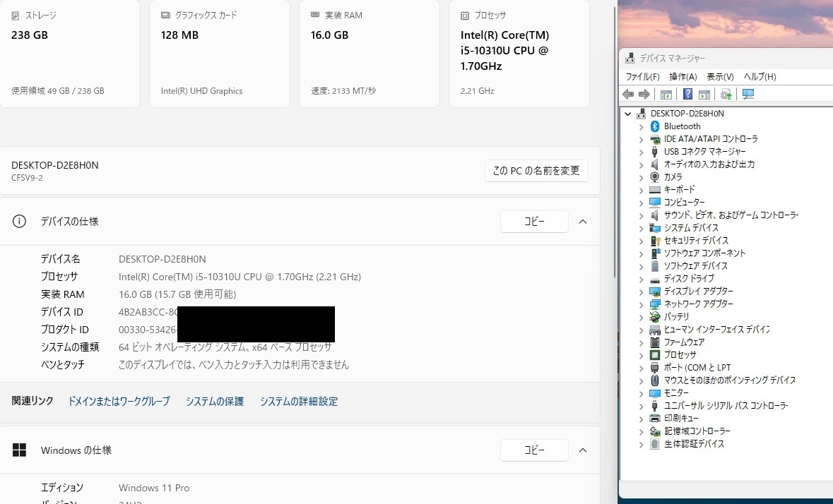Expand the ヒューマン インターフェイス デバイス category
Image resolution: width=833 pixels, height=504 pixels.
point(641,330)
